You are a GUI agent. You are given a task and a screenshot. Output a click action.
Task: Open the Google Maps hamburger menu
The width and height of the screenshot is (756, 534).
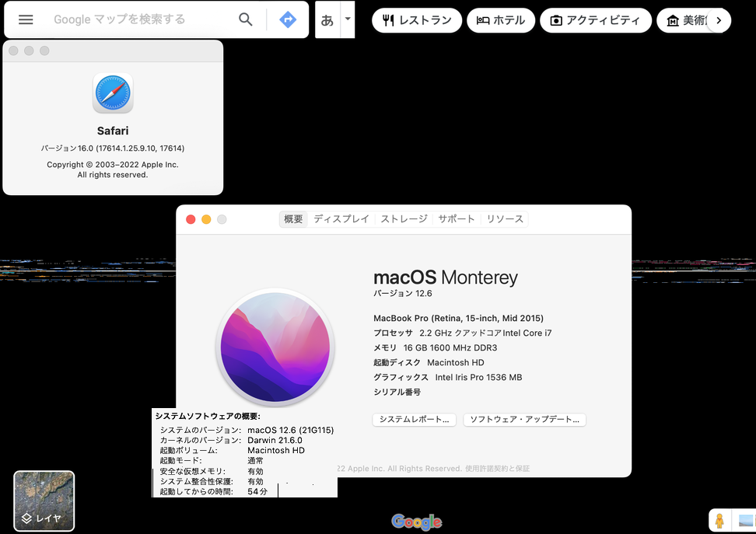(x=26, y=19)
